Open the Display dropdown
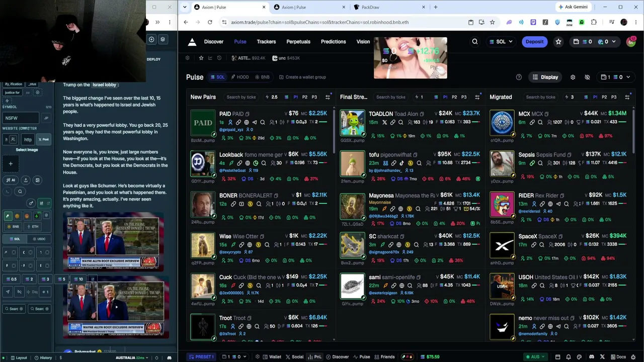The image size is (644, 362). (x=545, y=77)
